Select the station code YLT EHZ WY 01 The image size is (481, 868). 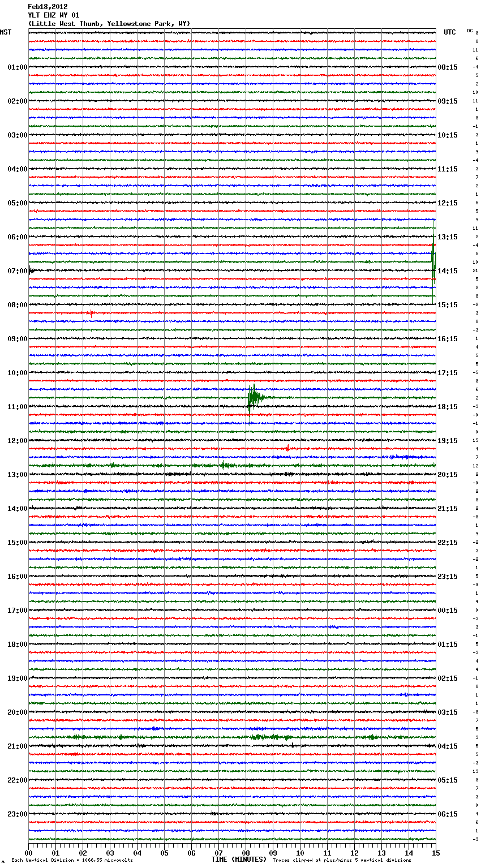click(x=54, y=15)
